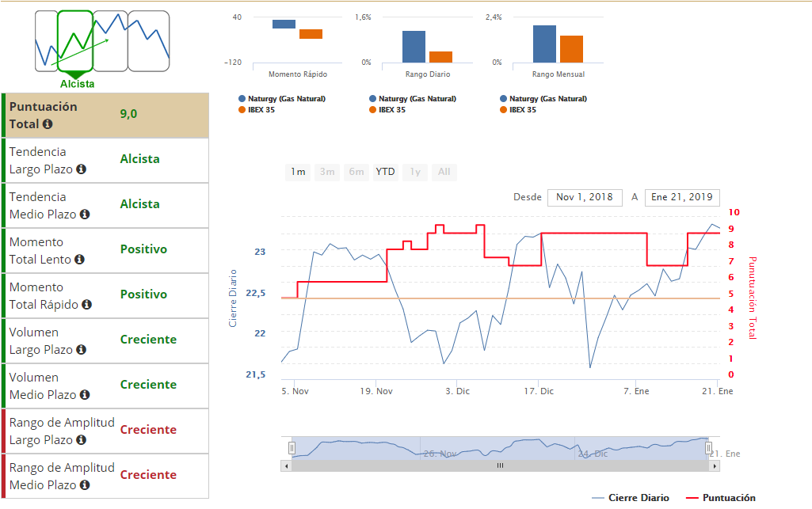Select the YTD range button

click(385, 172)
